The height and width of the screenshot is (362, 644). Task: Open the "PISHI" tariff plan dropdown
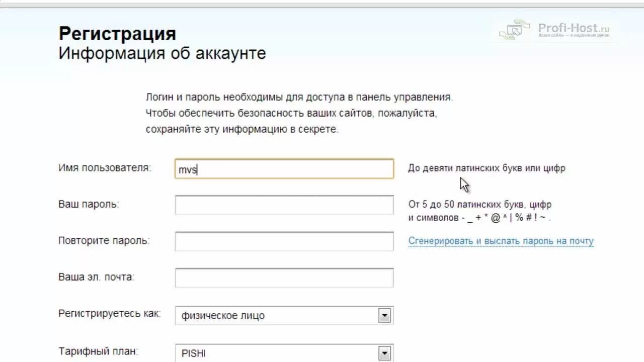coord(284,353)
